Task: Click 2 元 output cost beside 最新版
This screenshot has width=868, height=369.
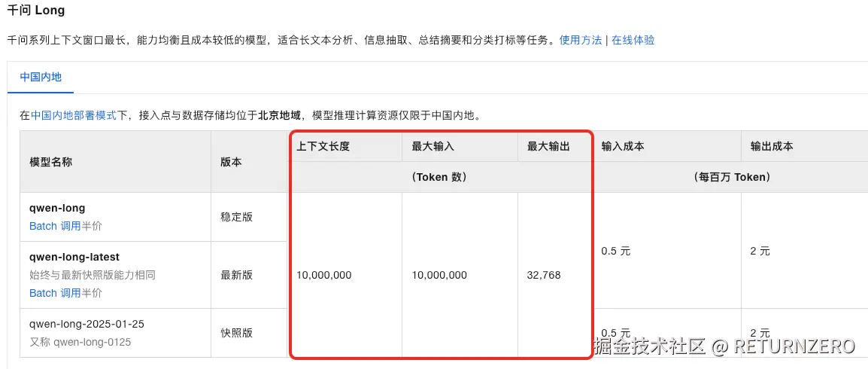Action: coord(760,251)
